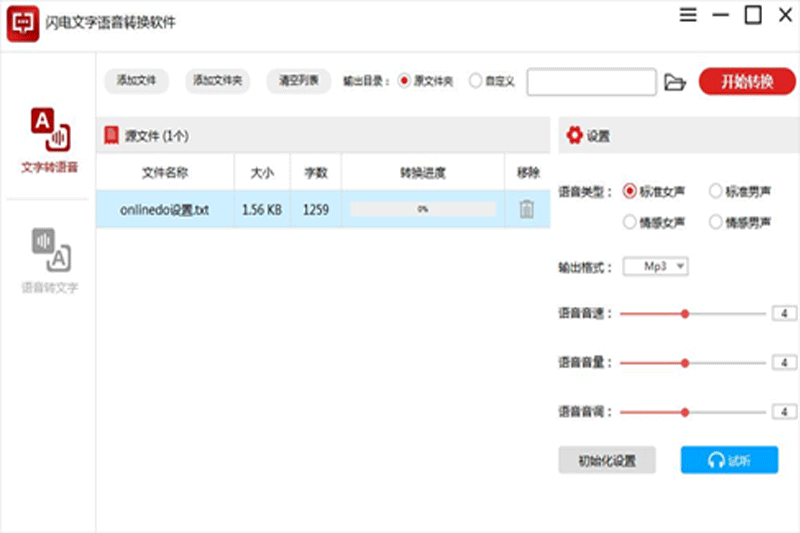Select the 自定义 output directory option
Screen dimensions: 800x533
coord(475,81)
